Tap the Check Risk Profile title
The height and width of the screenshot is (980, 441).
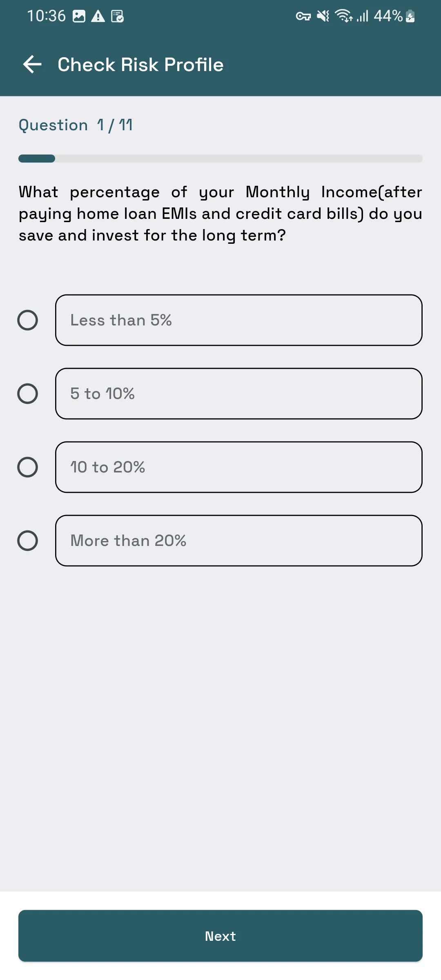pos(141,65)
